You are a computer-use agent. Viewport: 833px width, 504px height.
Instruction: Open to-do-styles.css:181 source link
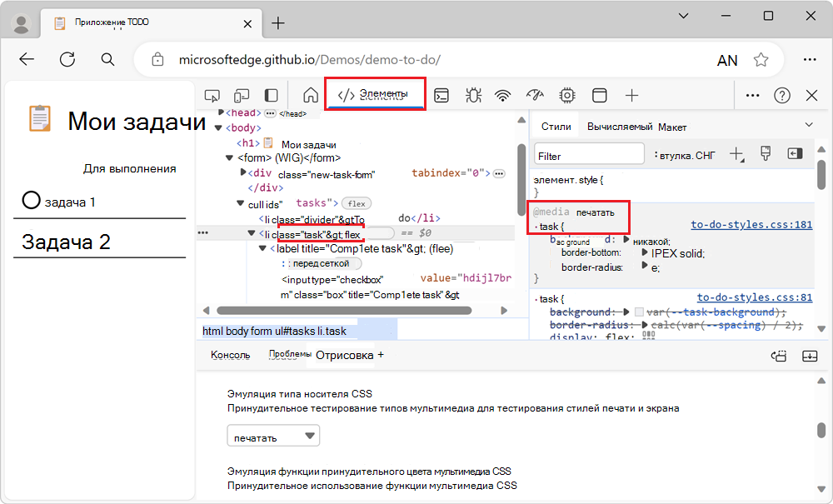point(751,225)
